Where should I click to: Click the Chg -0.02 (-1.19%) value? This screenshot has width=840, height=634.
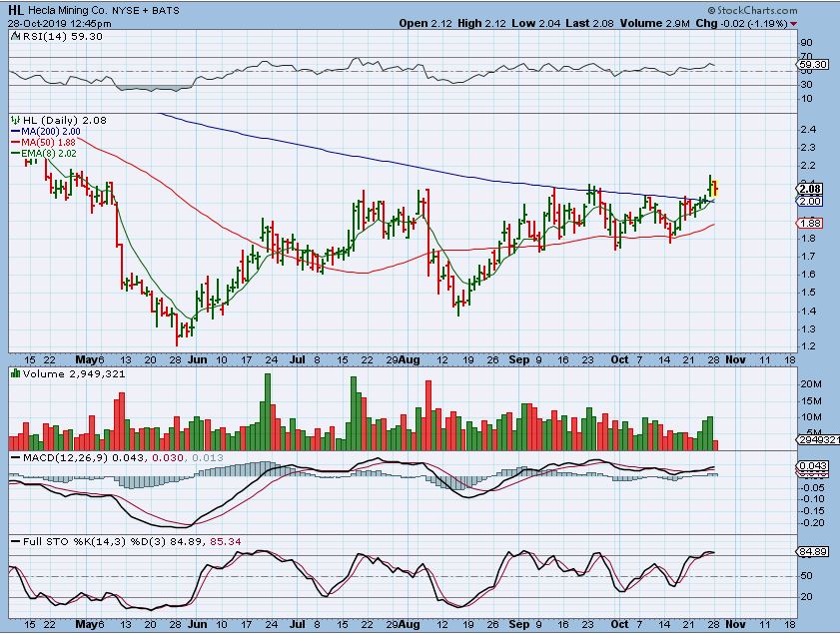(x=741, y=24)
